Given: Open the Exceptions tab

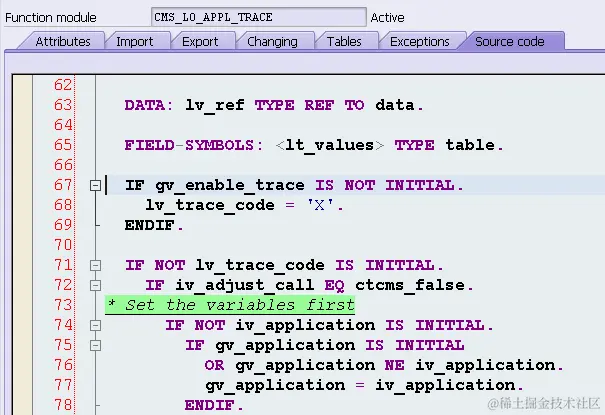Looking at the screenshot, I should (x=419, y=41).
